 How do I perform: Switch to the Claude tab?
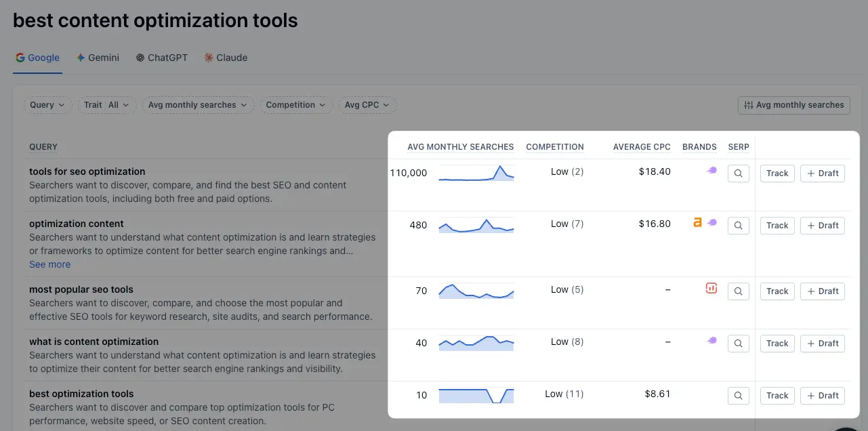tap(226, 58)
